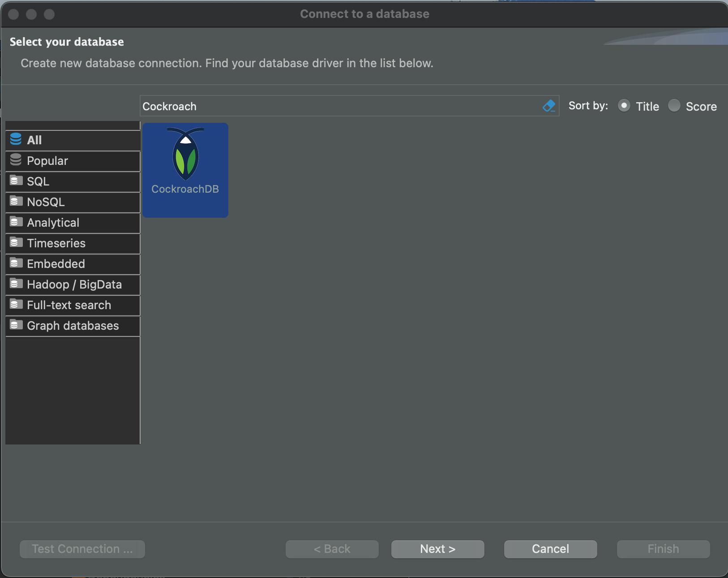Click the CockroachDB label text
The width and height of the screenshot is (728, 578).
point(185,189)
